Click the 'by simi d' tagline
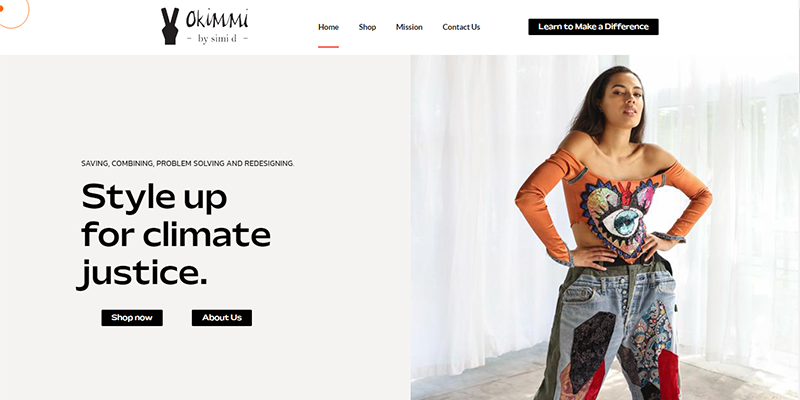This screenshot has height=400, width=800. [x=217, y=39]
